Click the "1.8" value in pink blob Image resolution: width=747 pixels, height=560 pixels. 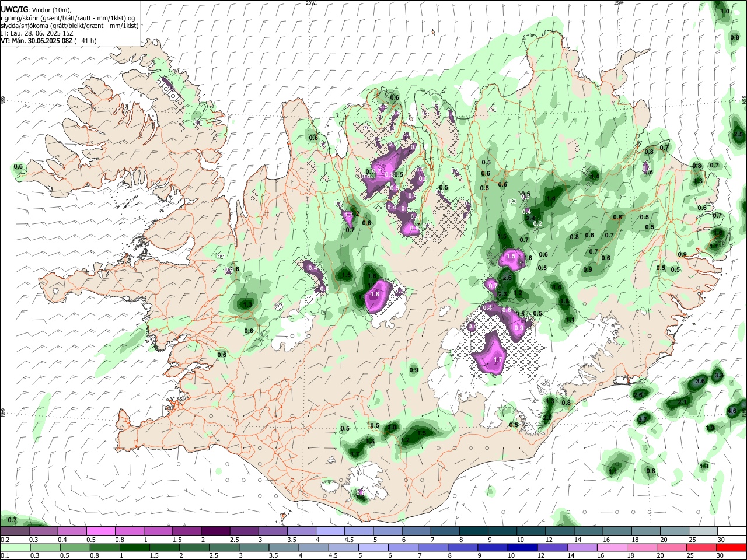[x=375, y=295]
